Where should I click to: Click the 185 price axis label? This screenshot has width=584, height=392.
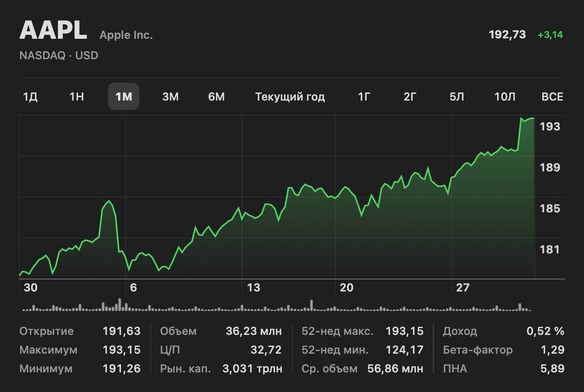[x=550, y=209]
